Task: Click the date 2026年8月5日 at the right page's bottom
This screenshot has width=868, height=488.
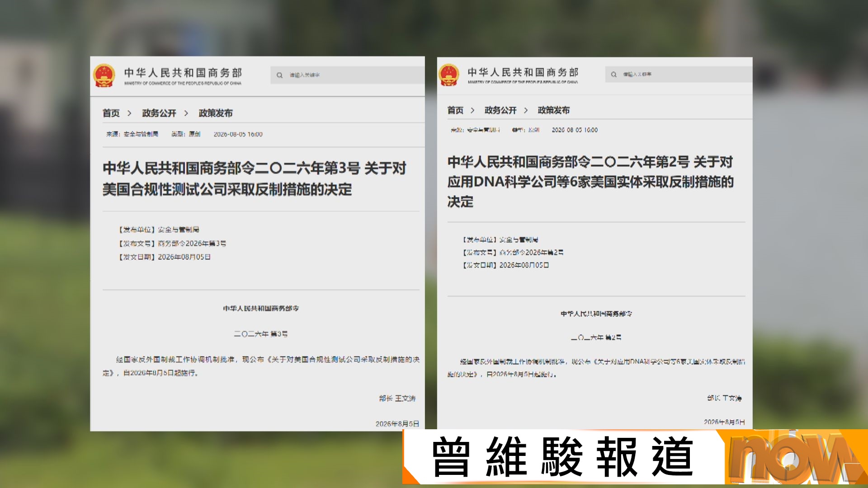Action: coord(724,422)
